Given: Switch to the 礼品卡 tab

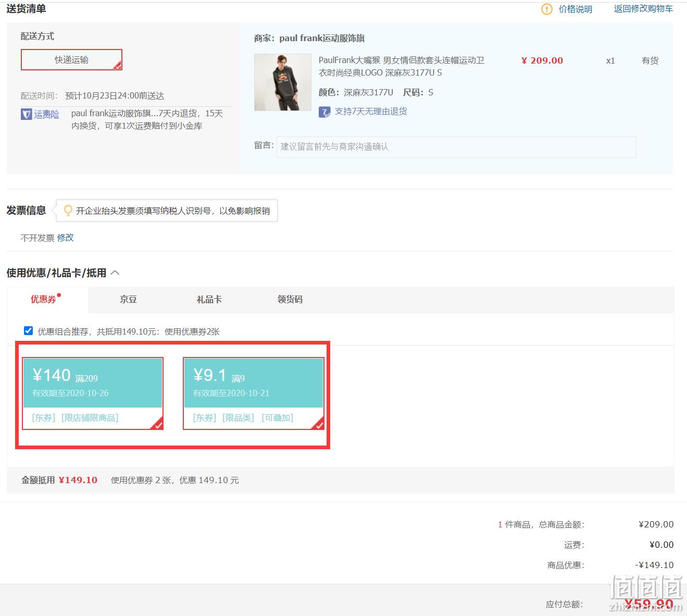Looking at the screenshot, I should (x=209, y=299).
